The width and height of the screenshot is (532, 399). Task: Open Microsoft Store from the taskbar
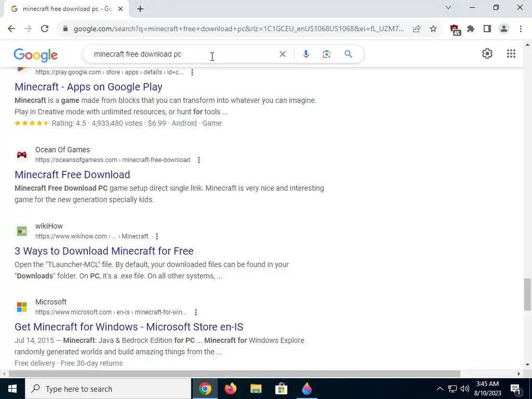pyautogui.click(x=281, y=389)
